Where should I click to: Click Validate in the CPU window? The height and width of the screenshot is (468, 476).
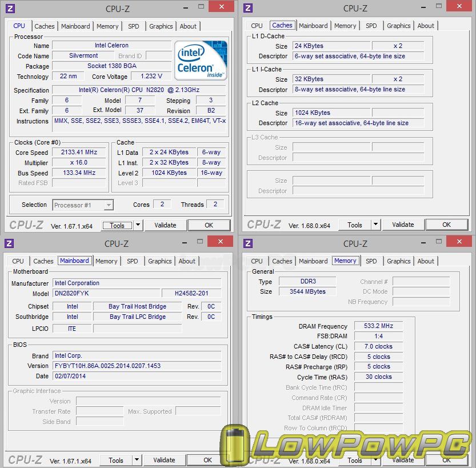pos(165,226)
